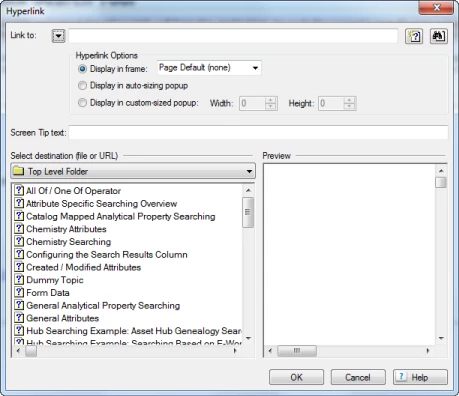Click destination list scroll up arrow
Image resolution: width=459 pixels, height=396 pixels.
coord(248,190)
